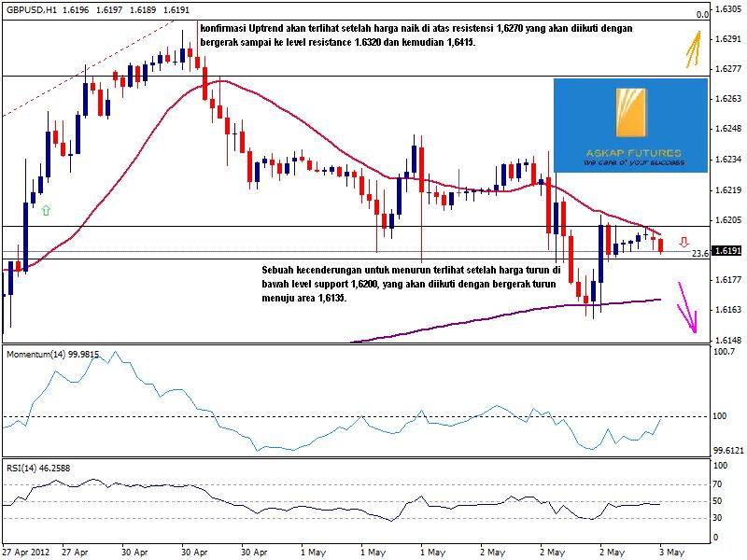Screen dimensions: 747x560
Task: Click the GBPUSD,H1 chart title
Action: tap(30, 7)
